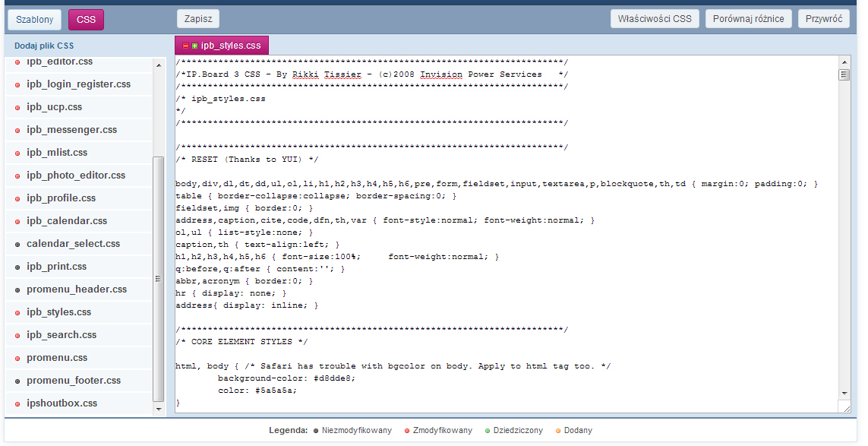Click the Dodaj plik CSS link
Image resolution: width=868 pixels, height=446 pixels.
pos(44,46)
